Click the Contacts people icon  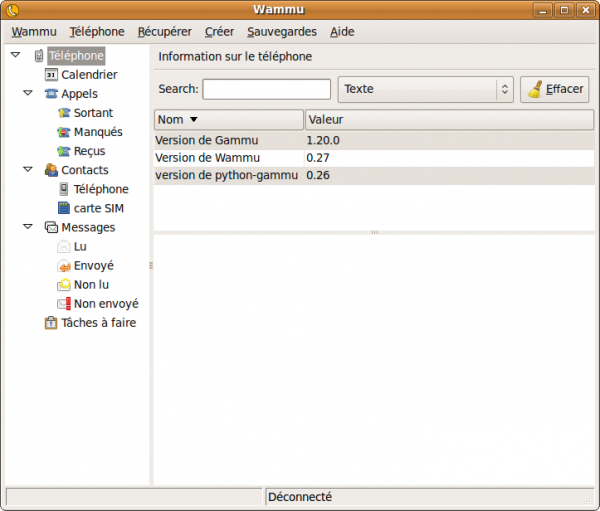pos(51,170)
